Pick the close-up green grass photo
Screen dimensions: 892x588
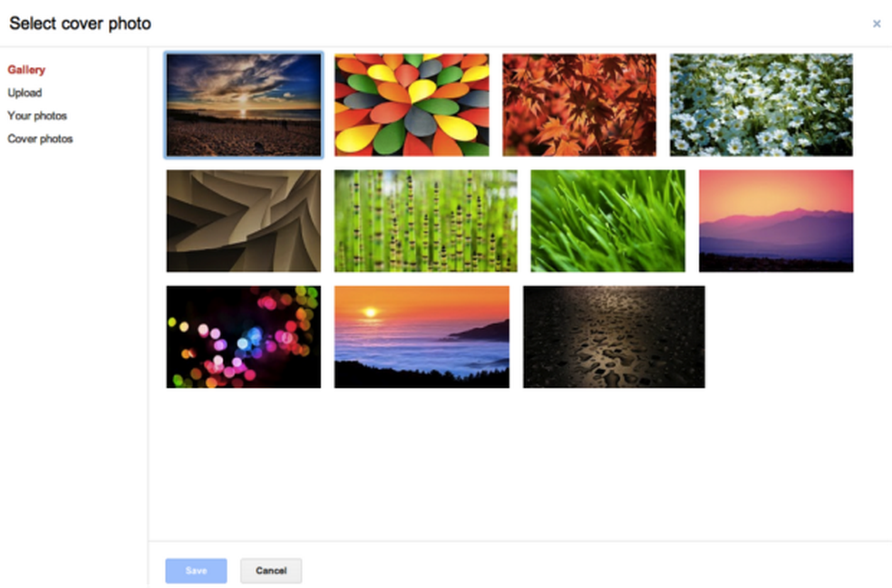[607, 221]
